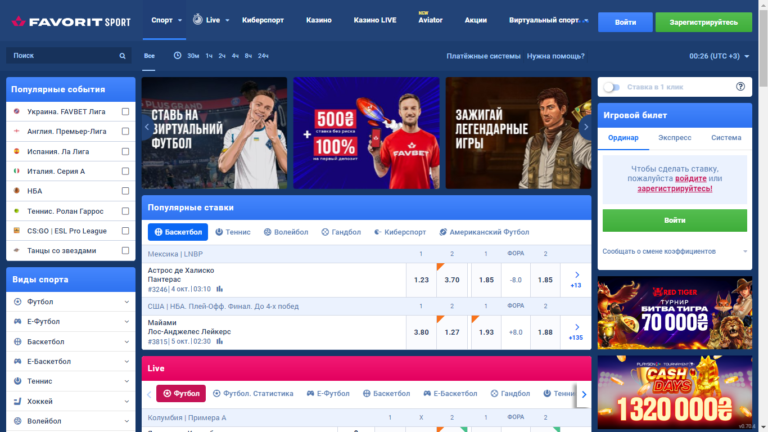This screenshot has height=432, width=768.
Task: Select the 30м time filter
Action: coord(193,56)
